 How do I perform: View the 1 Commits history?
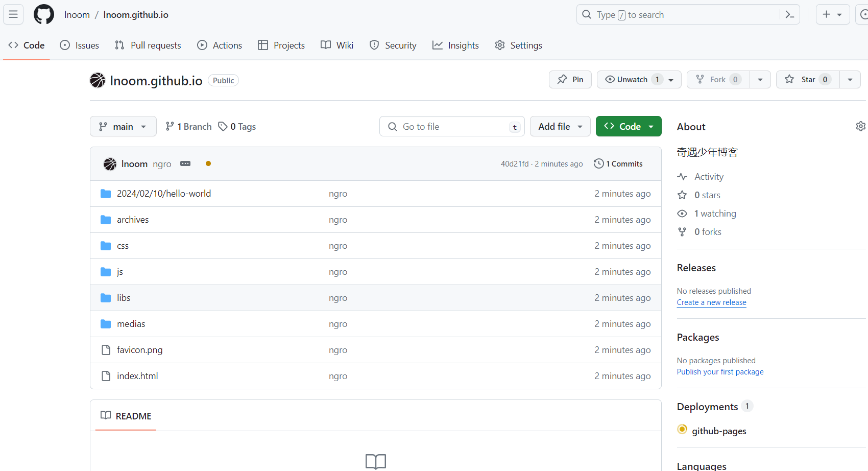tap(618, 164)
